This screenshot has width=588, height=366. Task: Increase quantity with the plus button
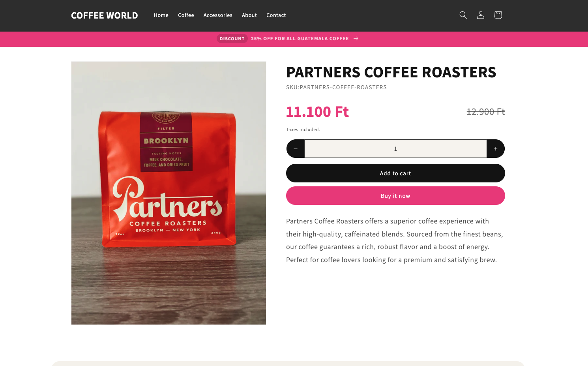tap(496, 149)
